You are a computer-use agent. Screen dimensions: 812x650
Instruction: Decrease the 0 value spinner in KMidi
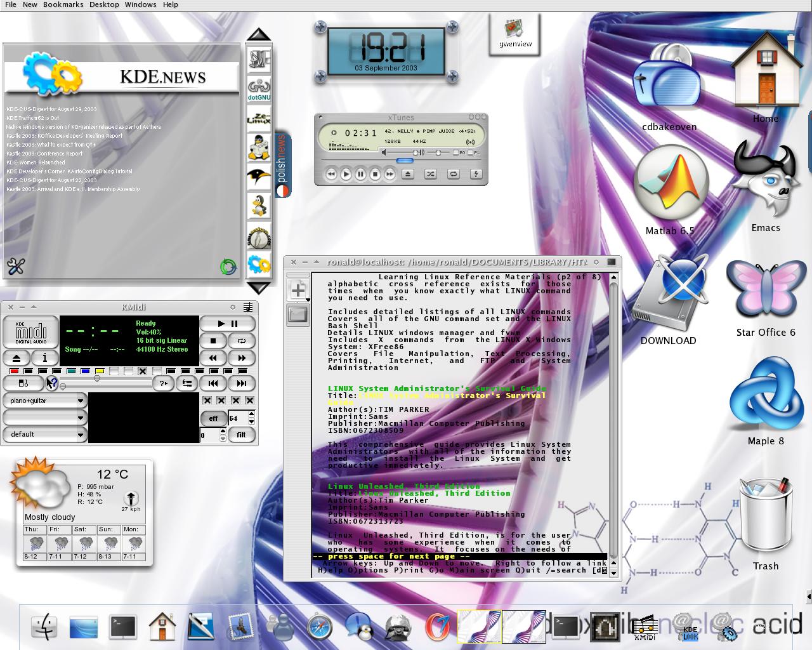[223, 439]
